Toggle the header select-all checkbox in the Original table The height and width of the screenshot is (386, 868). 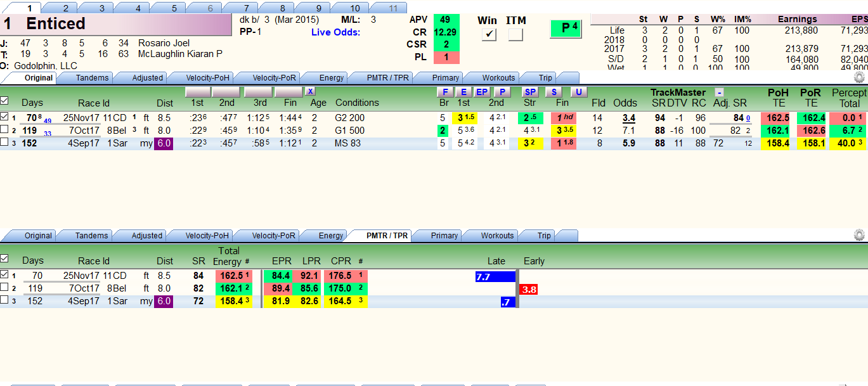click(4, 100)
